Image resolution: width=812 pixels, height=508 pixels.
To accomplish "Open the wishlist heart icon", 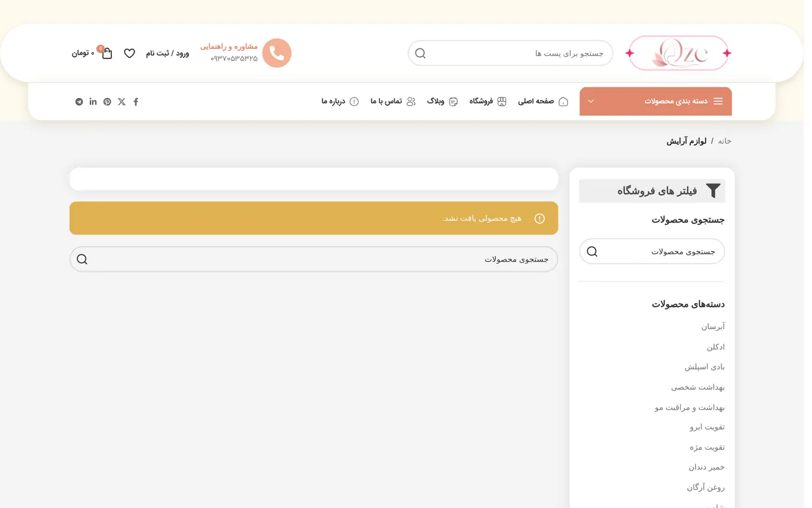I will point(130,53).
